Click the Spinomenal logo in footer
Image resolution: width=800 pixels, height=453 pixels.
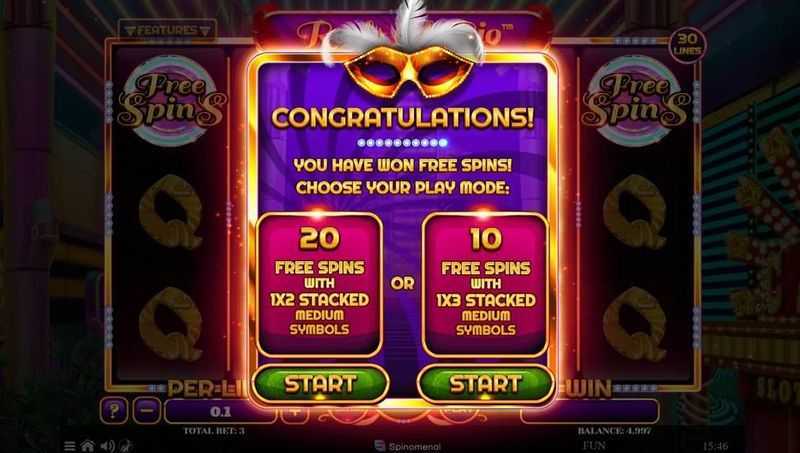click(x=407, y=446)
